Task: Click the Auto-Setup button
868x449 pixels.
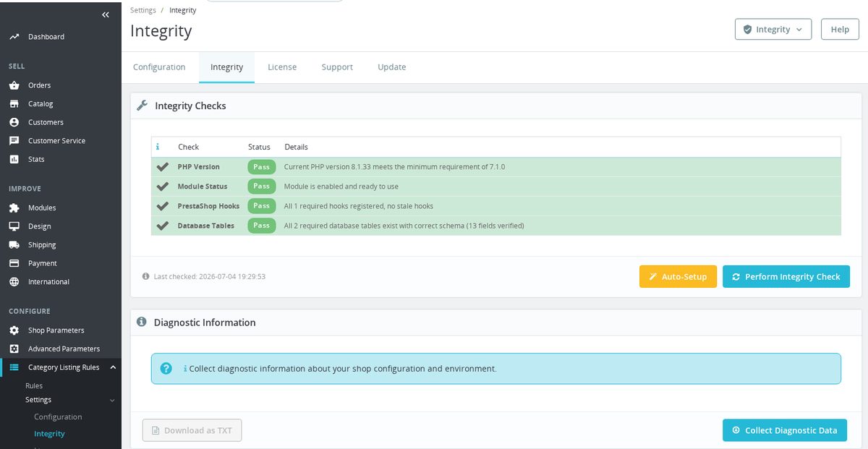Action: (x=678, y=276)
